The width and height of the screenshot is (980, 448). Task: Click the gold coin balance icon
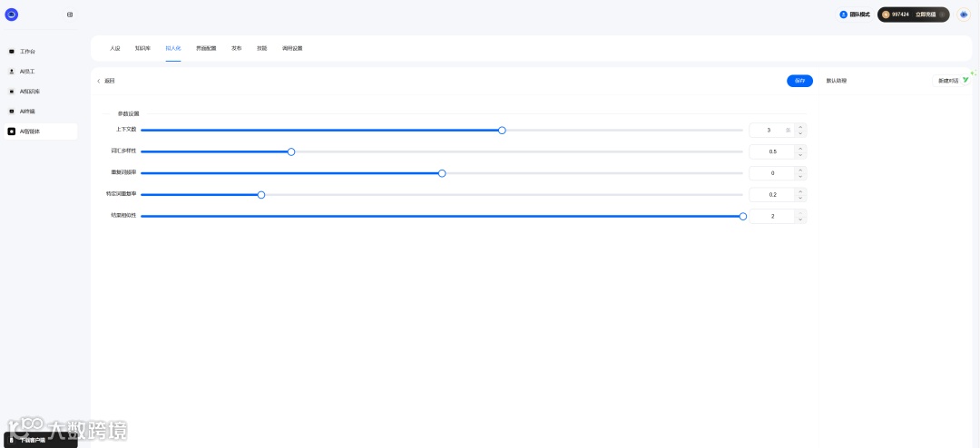886,15
